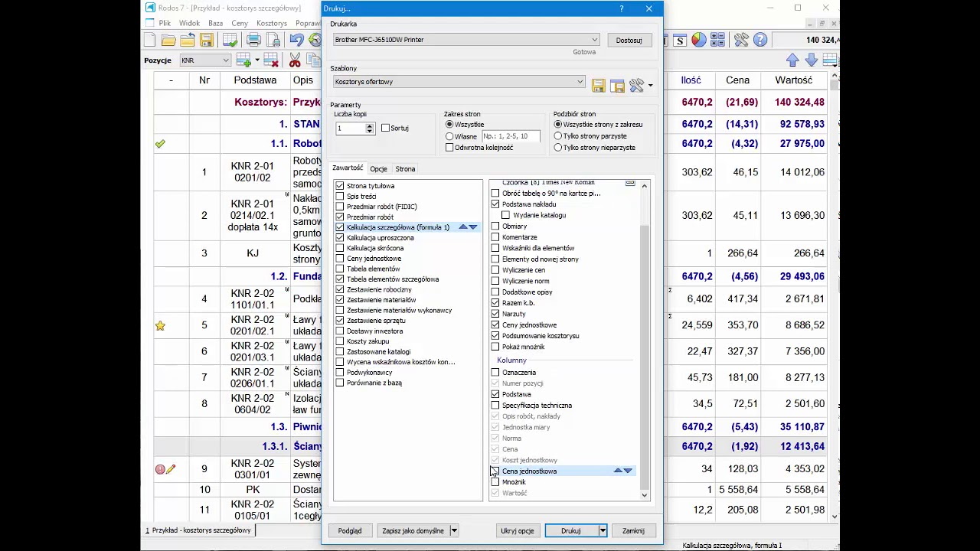Click the add position icon with green plus
980x551 pixels.
244,60
